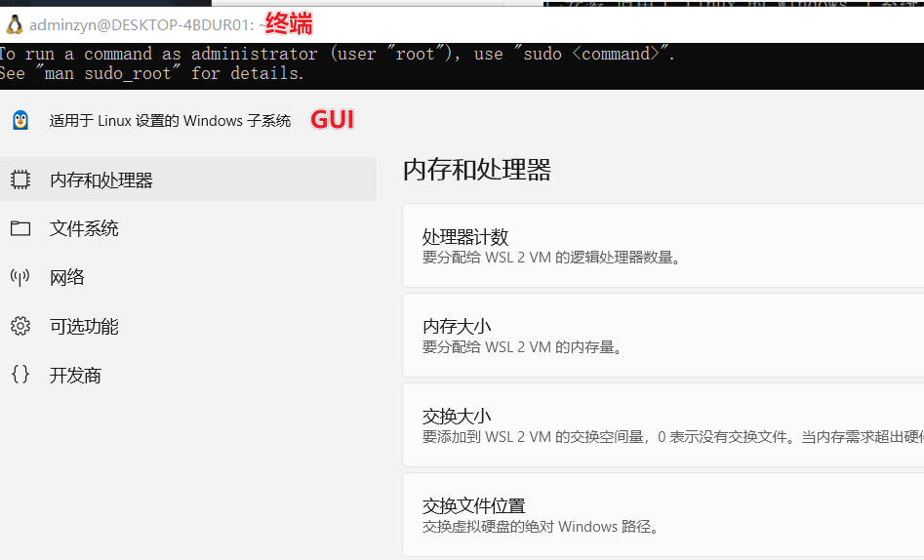Click the antenna icon for 网络
The height and width of the screenshot is (560, 924).
coord(20,277)
